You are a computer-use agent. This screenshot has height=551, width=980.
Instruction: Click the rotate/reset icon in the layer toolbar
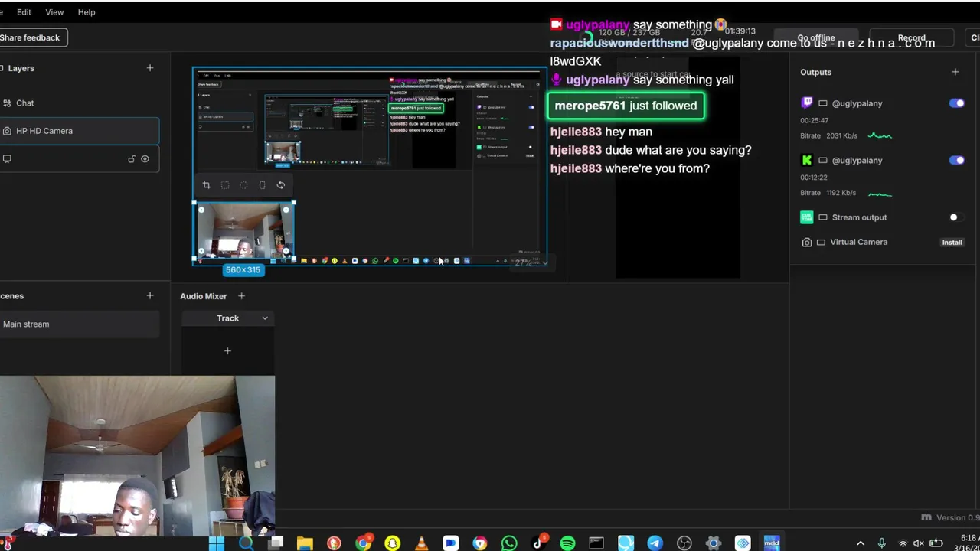click(281, 184)
